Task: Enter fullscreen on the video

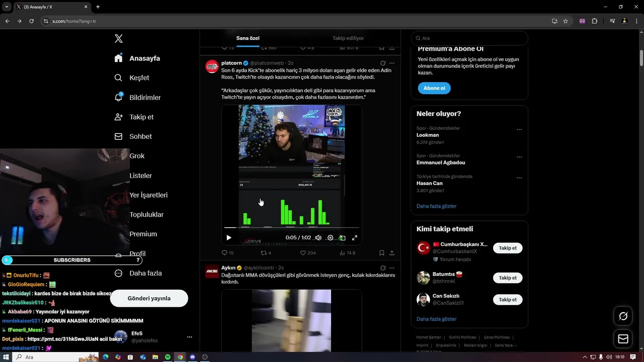Action: pyautogui.click(x=355, y=238)
